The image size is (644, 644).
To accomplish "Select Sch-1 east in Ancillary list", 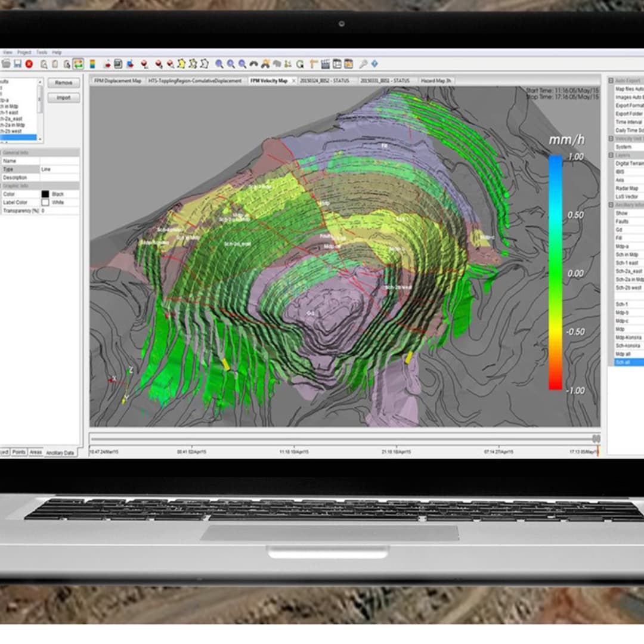I will click(x=627, y=263).
